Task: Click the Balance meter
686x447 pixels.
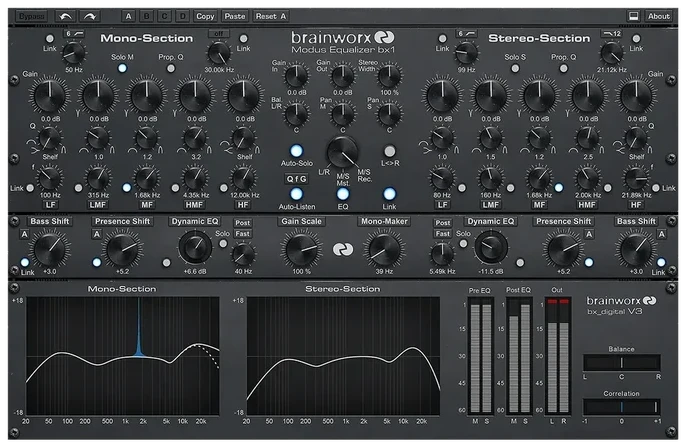Action: [x=621, y=363]
